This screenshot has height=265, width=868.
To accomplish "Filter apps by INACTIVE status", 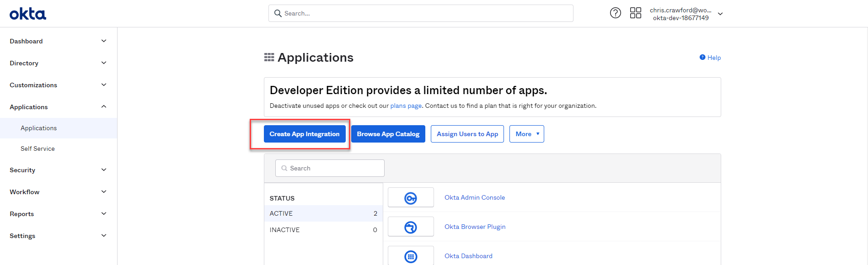I will click(323, 230).
